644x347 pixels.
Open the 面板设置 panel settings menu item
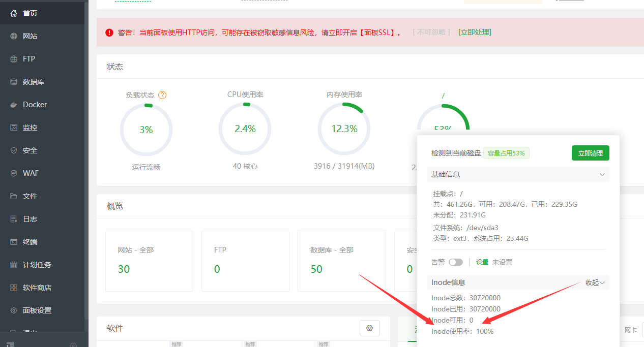pos(42,310)
